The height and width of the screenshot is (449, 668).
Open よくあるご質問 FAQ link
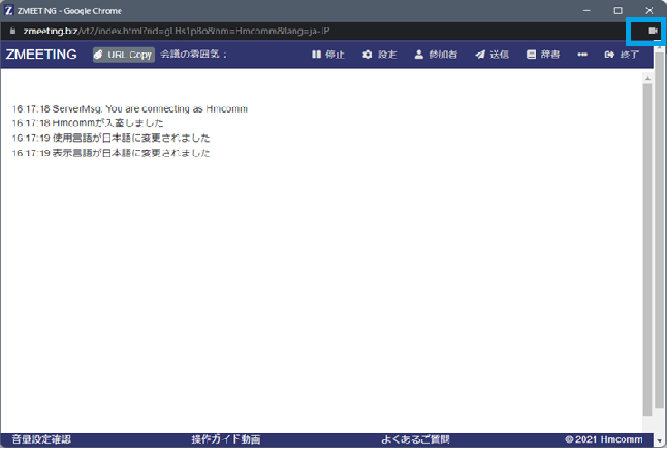coord(415,439)
